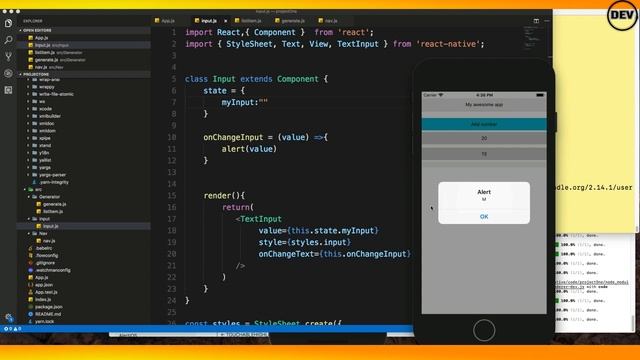
Task: Click the generate.js file icon in Generator folder
Action: [39, 204]
